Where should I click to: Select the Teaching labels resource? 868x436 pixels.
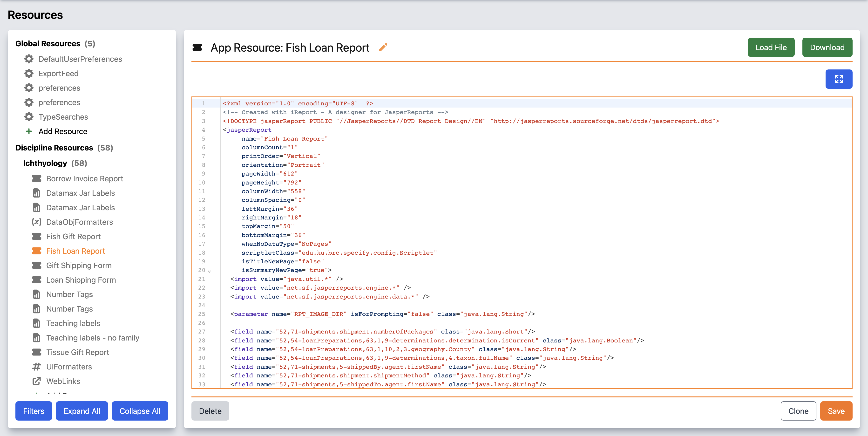pyautogui.click(x=73, y=323)
